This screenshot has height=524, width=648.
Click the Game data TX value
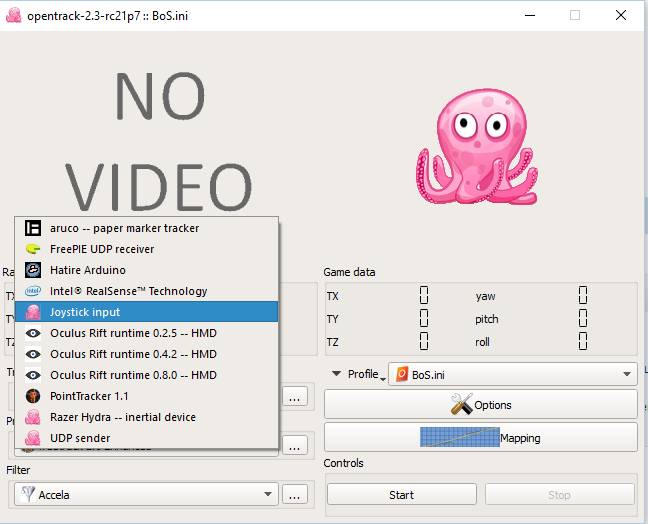coord(424,295)
